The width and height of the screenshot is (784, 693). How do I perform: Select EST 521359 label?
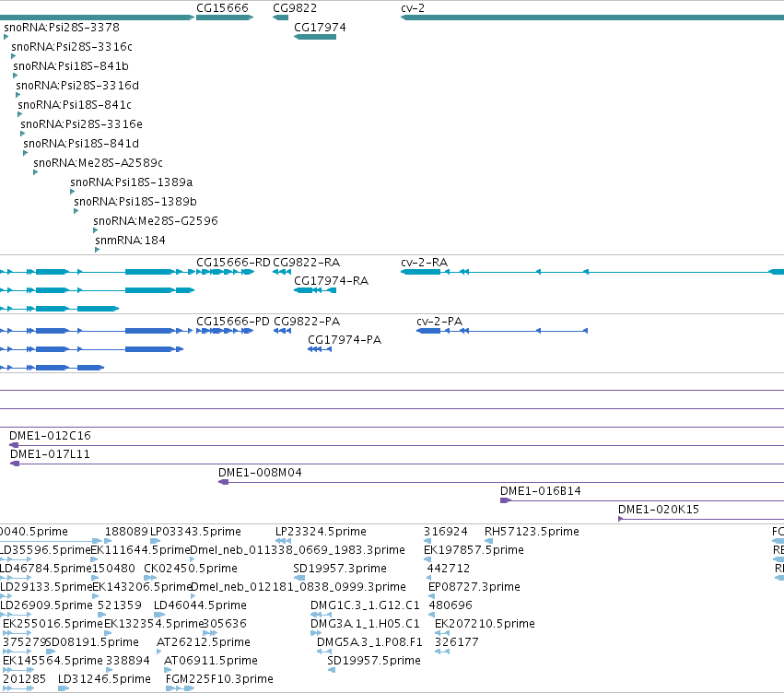pyautogui.click(x=120, y=605)
